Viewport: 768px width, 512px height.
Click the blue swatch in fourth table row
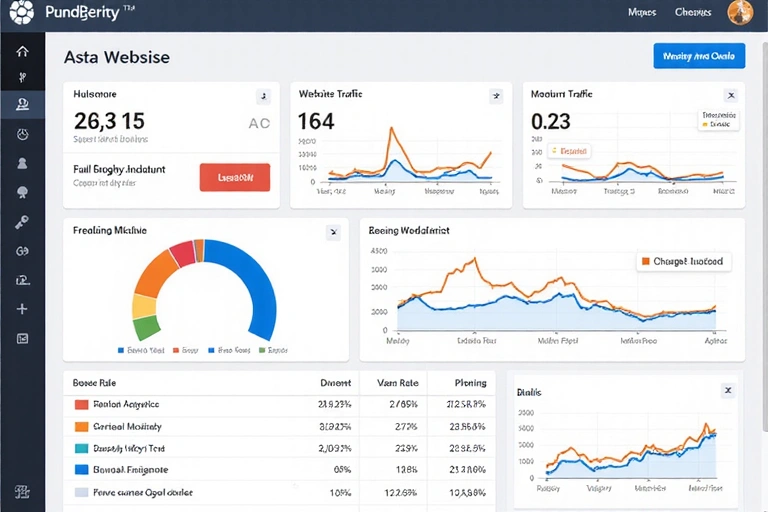81,469
